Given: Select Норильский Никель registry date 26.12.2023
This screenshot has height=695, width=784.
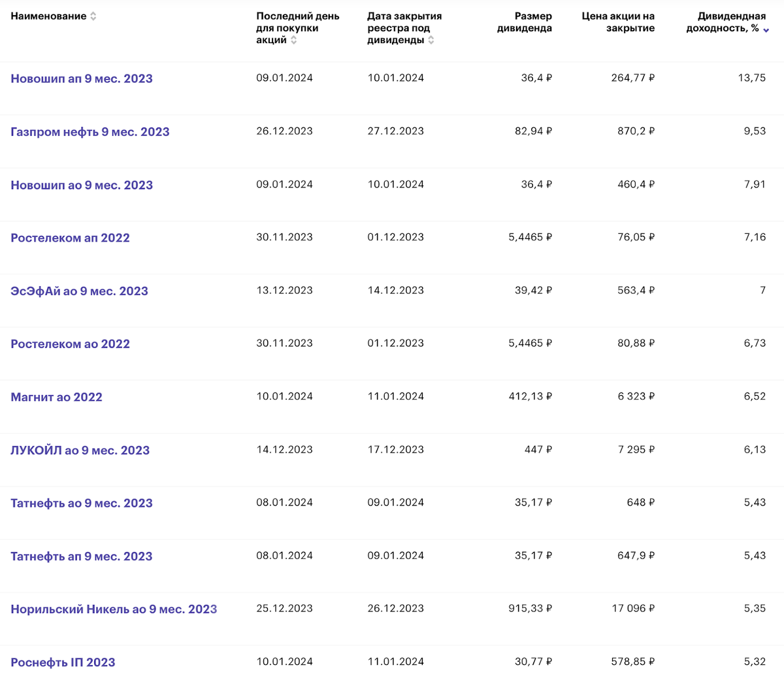Looking at the screenshot, I should point(395,608).
